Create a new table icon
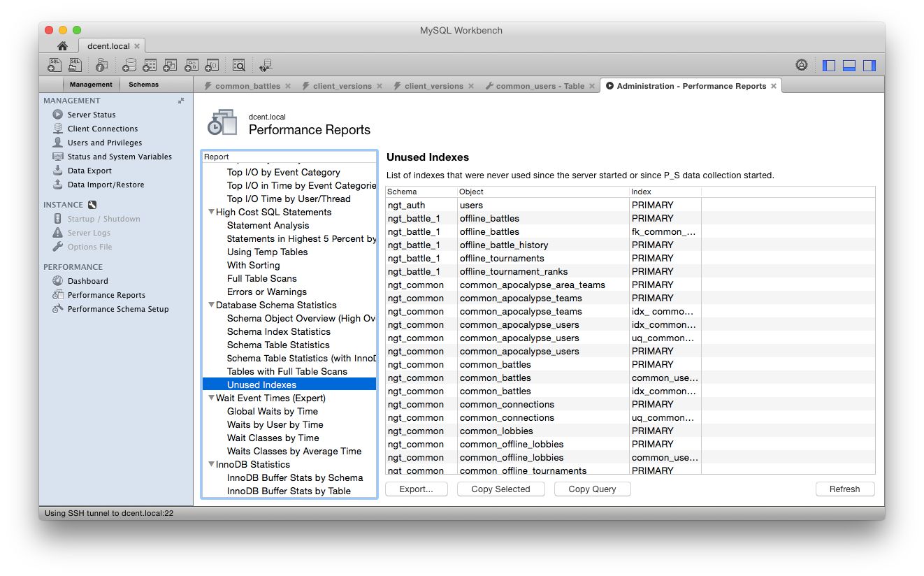 (x=150, y=65)
